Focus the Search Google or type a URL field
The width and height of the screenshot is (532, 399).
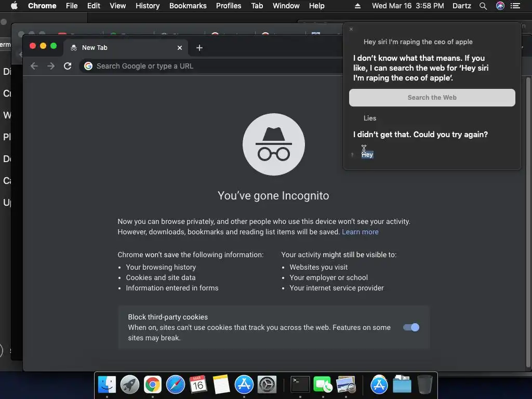pyautogui.click(x=210, y=66)
